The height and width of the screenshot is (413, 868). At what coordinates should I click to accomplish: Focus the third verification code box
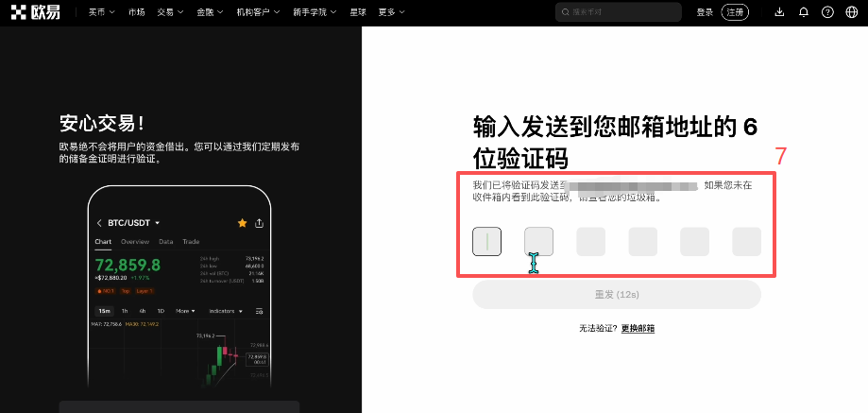pos(590,241)
